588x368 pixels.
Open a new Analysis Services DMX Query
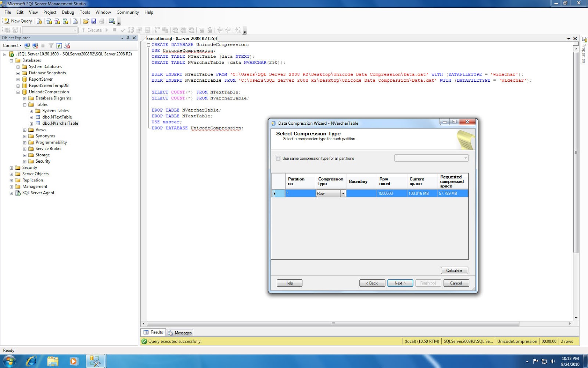pos(57,21)
